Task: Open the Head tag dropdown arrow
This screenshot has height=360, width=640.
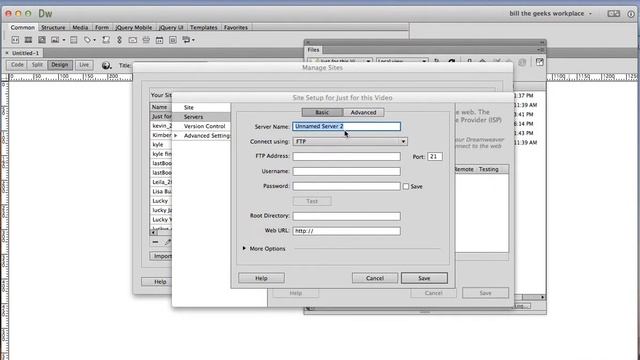Action: [94, 40]
